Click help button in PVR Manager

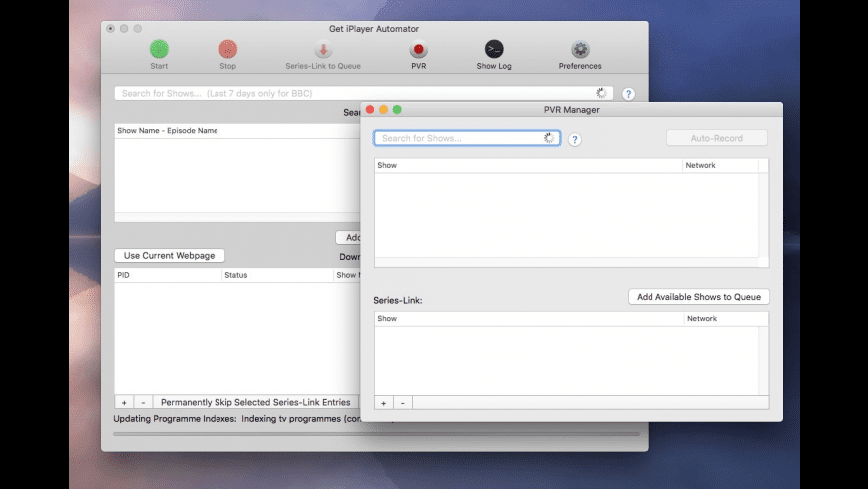tap(575, 139)
